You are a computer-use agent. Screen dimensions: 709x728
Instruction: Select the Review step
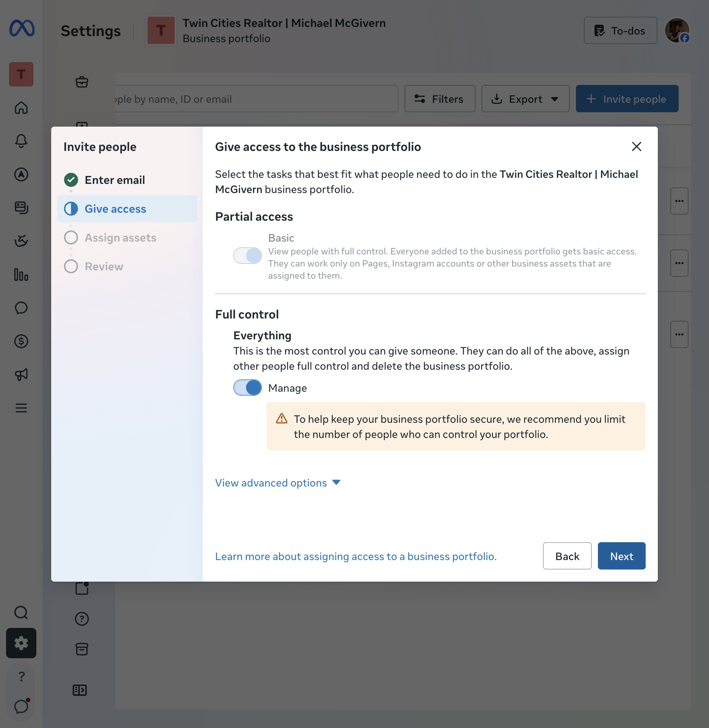tap(127, 266)
